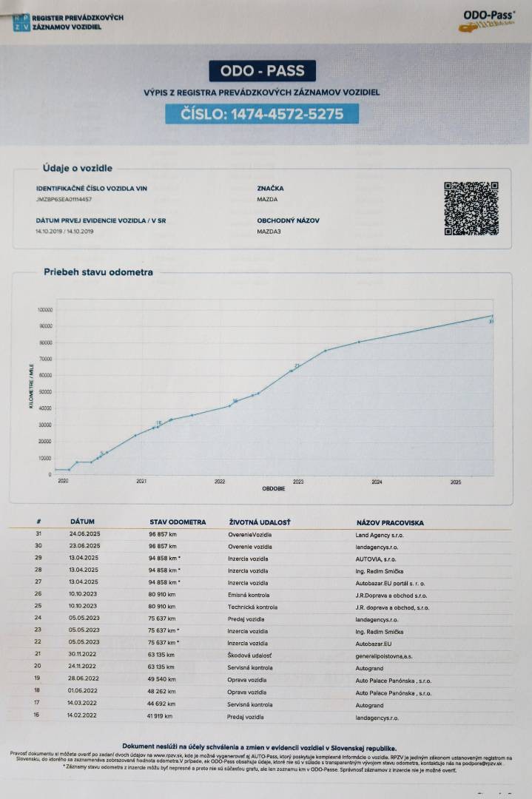Click the KILOMETRE / MILE axis title

pyautogui.click(x=32, y=385)
